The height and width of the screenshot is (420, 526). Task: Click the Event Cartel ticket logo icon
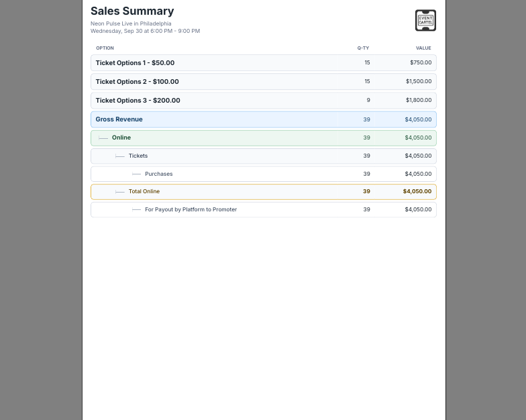[x=425, y=20]
